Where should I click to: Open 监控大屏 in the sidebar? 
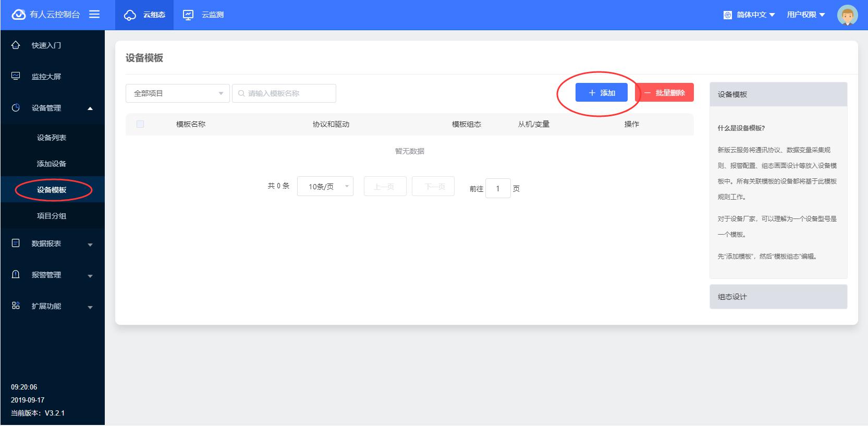pos(46,77)
